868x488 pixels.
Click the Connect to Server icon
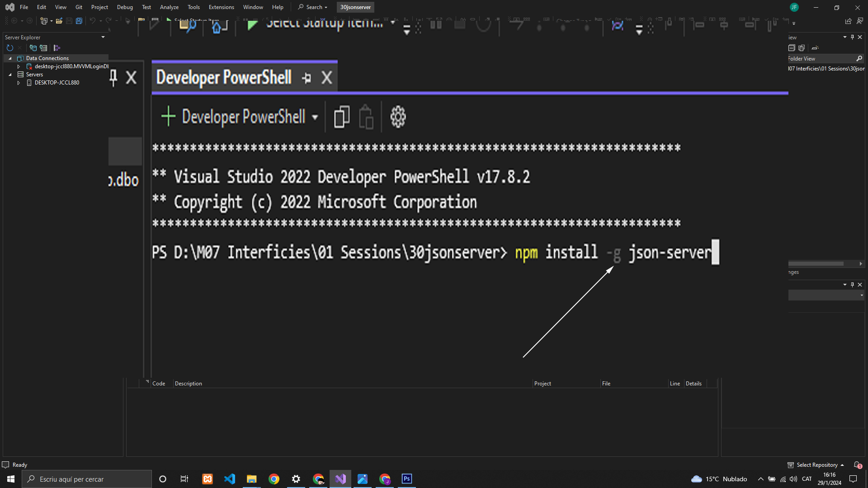point(43,48)
